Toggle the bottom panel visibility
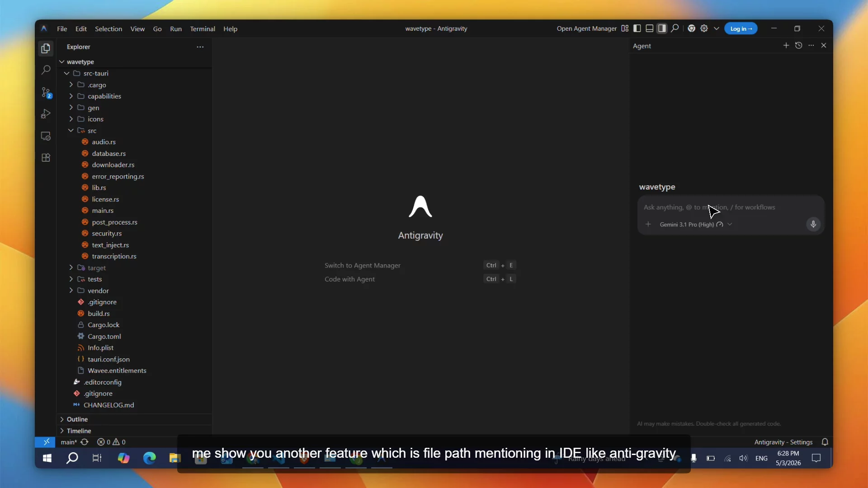This screenshot has height=488, width=868. (x=650, y=28)
